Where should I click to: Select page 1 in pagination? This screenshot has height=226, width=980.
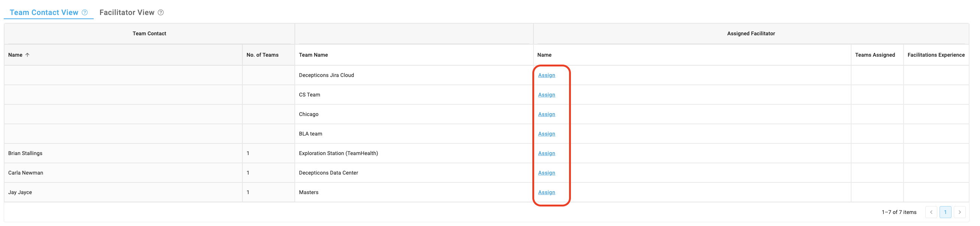pos(945,212)
